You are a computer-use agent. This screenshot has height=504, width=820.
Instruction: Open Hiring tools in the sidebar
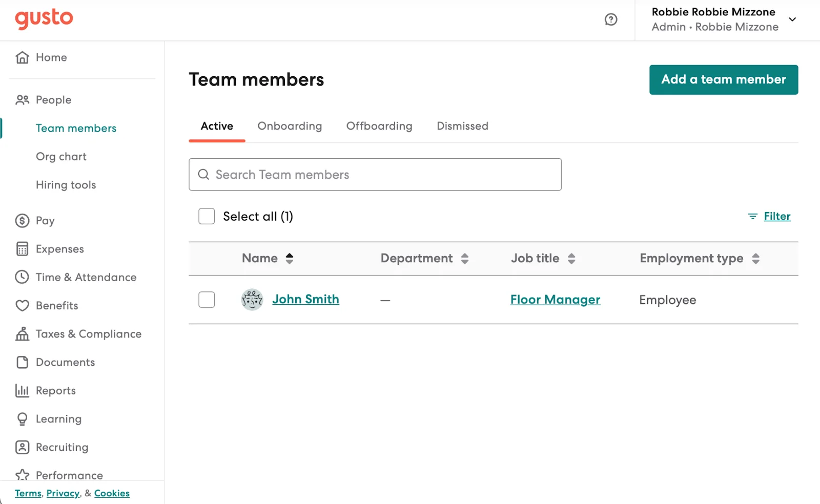66,185
